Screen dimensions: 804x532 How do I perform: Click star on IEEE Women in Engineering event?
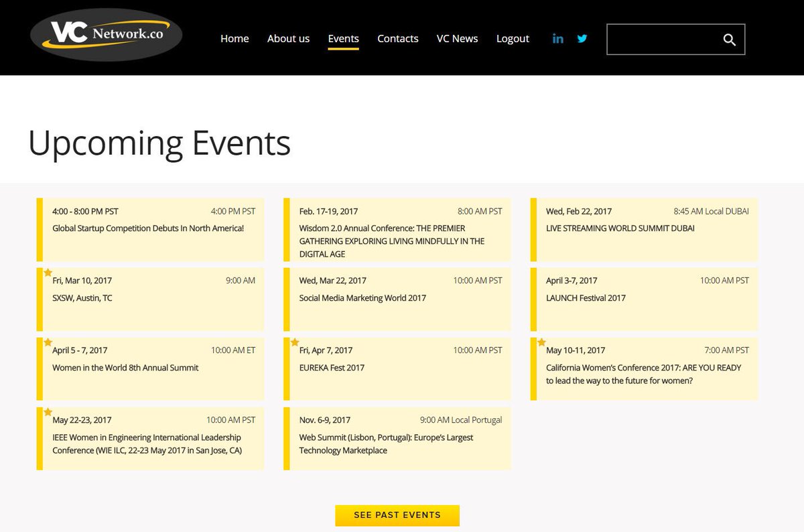(x=48, y=411)
